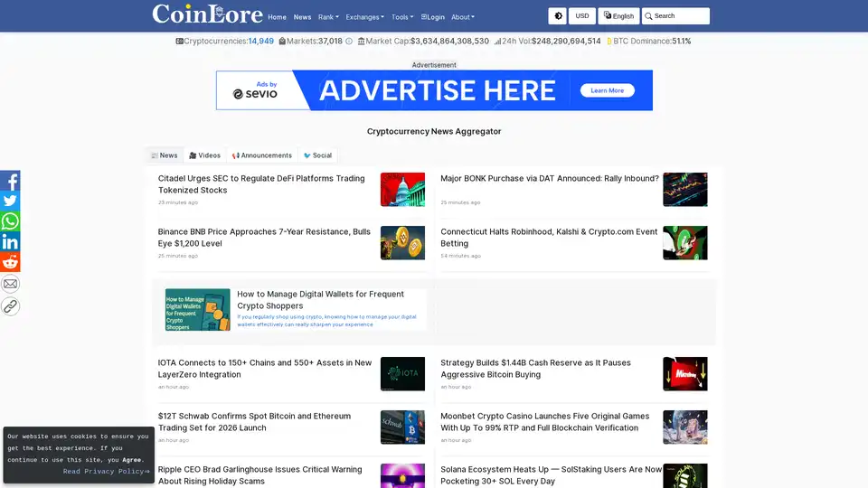Viewport: 868px width, 488px height.
Task: Share page by email icon
Action: pyautogui.click(x=10, y=284)
